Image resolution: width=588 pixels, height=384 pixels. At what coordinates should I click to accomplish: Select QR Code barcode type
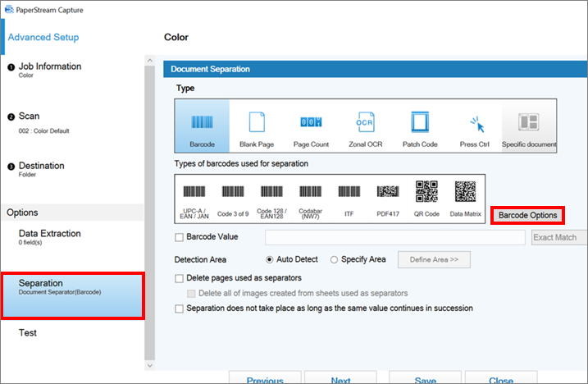[x=426, y=199]
